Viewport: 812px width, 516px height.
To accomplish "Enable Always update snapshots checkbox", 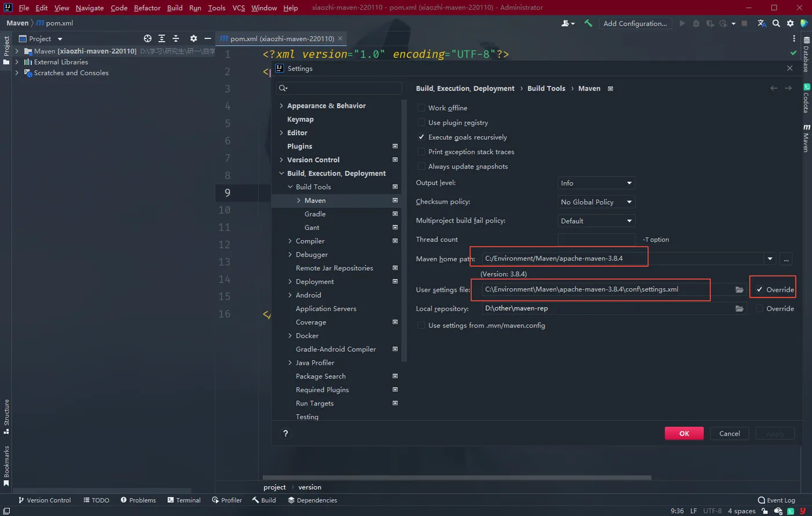I will (x=422, y=166).
